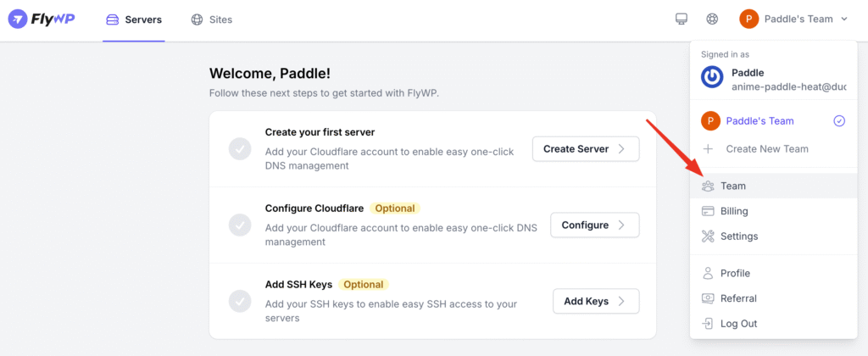Click the Configure button for Cloudflare
The width and height of the screenshot is (868, 356).
[x=594, y=225]
